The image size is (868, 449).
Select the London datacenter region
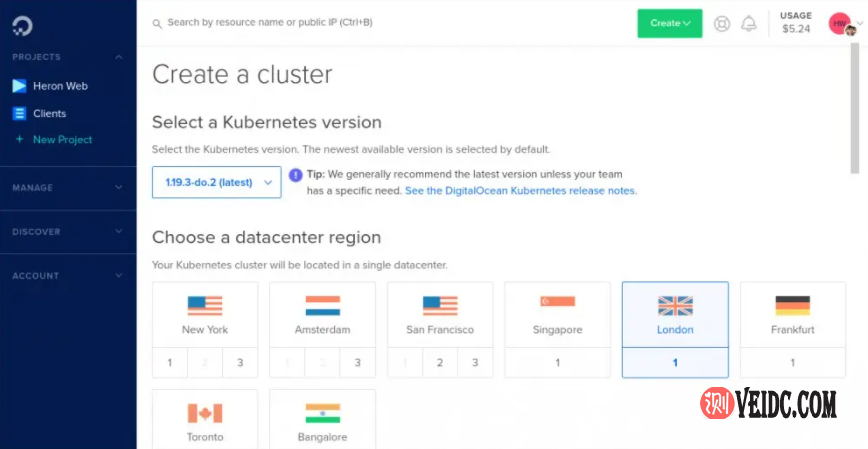pos(675,314)
